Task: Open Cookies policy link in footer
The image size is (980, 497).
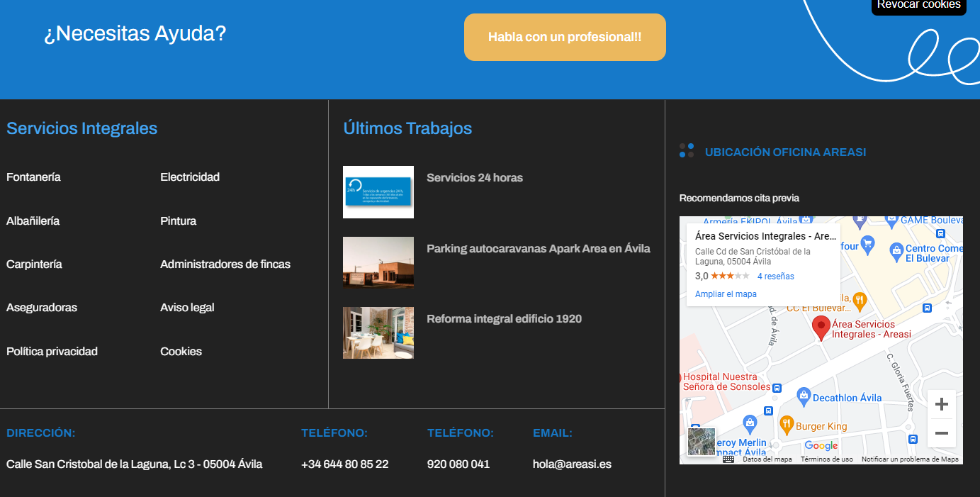Action: point(181,352)
